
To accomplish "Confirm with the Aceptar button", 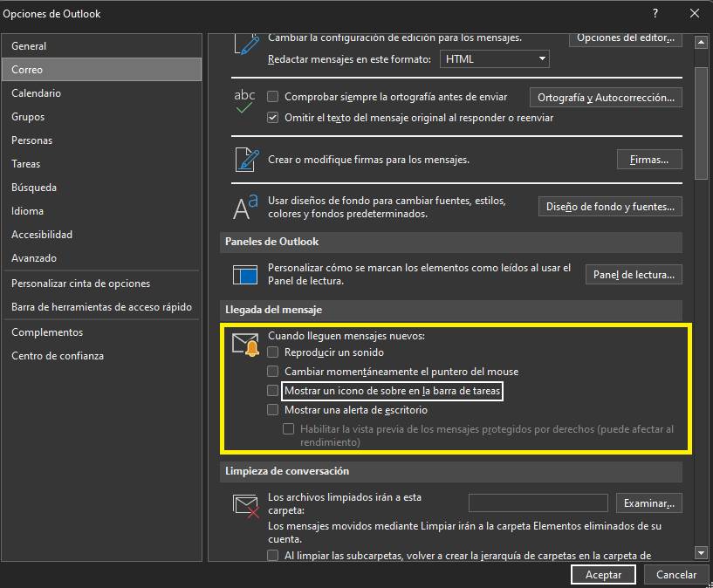I will pyautogui.click(x=603, y=575).
